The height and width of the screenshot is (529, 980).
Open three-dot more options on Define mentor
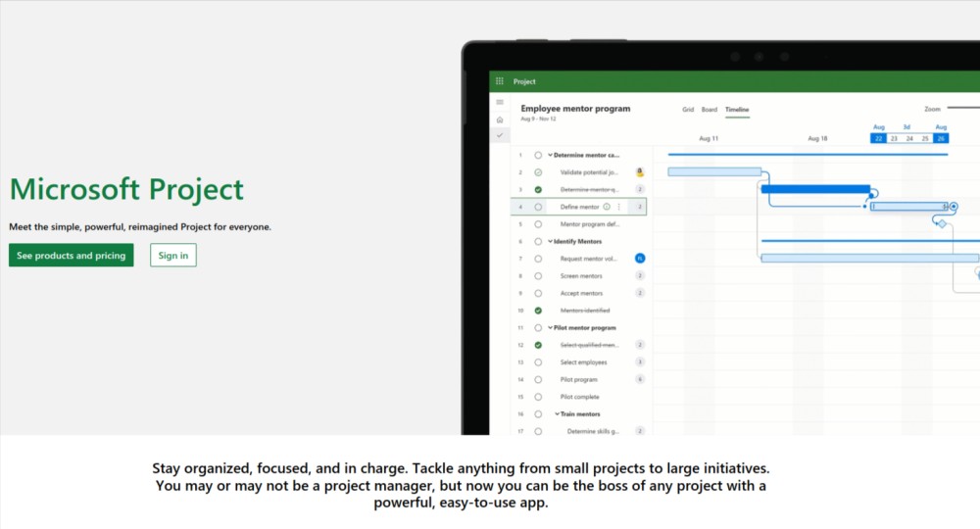pyautogui.click(x=618, y=207)
